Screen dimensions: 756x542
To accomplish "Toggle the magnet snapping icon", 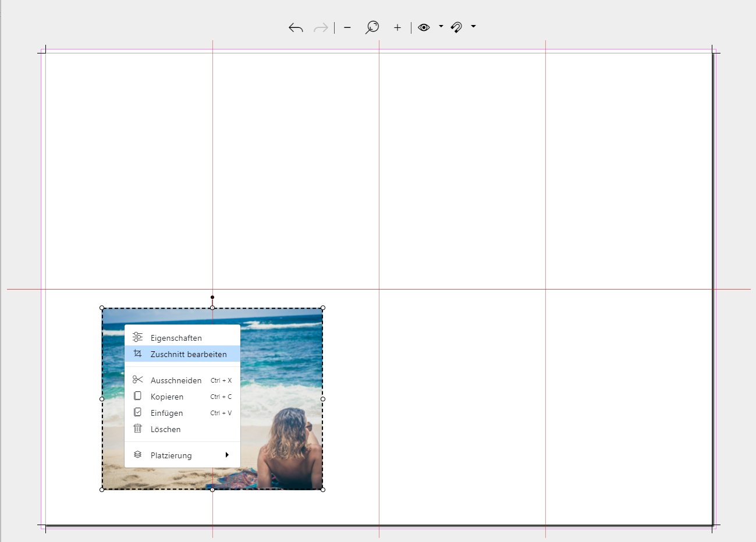I will pos(457,27).
